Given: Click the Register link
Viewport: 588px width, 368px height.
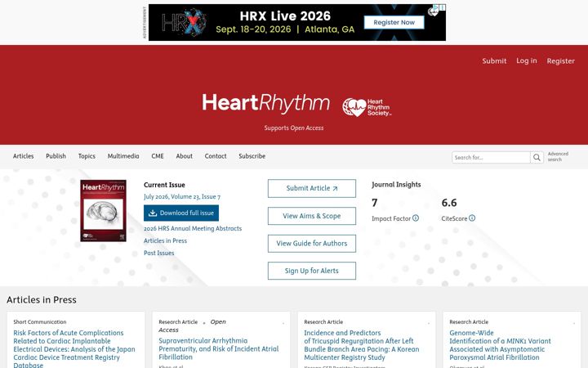Looking at the screenshot, I should [x=560, y=61].
